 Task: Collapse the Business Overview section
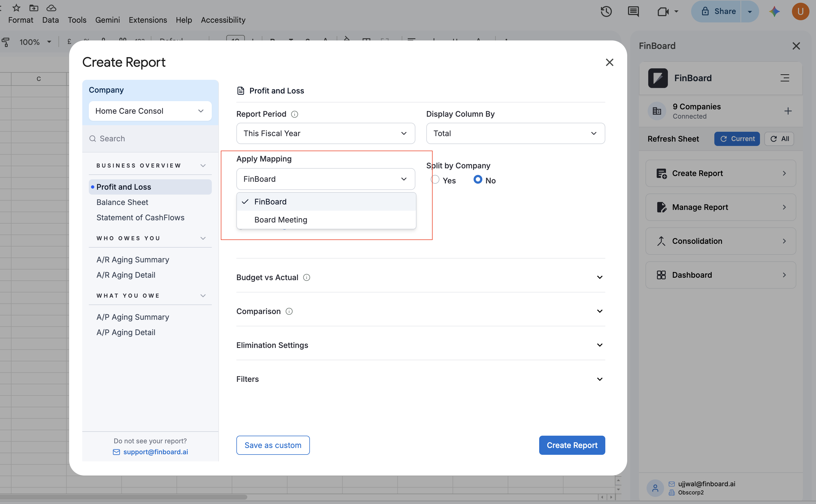pyautogui.click(x=203, y=166)
